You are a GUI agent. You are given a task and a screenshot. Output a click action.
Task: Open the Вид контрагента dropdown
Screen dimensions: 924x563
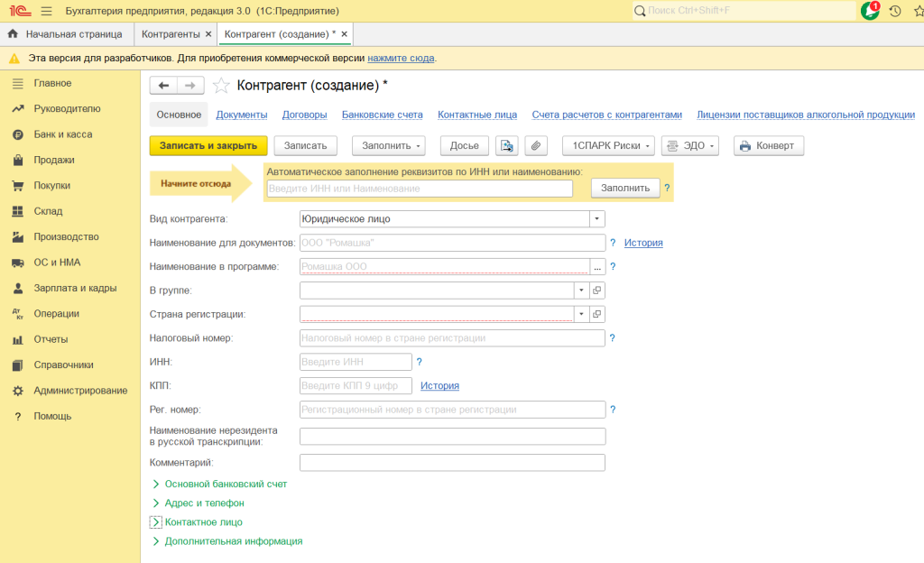[596, 219]
